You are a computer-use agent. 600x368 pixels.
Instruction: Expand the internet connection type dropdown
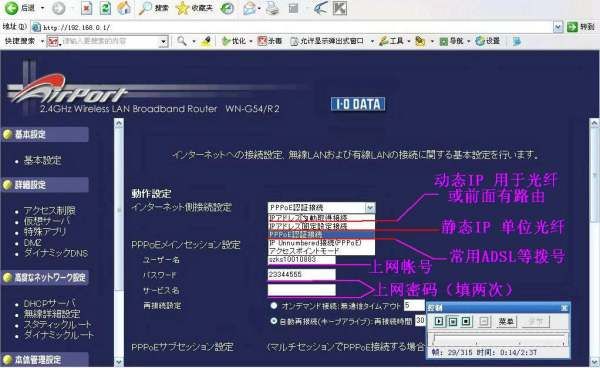click(x=370, y=208)
